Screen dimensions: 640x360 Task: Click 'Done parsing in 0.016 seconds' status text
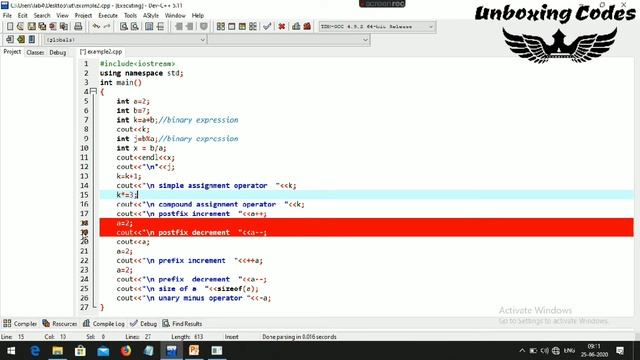(x=299, y=337)
